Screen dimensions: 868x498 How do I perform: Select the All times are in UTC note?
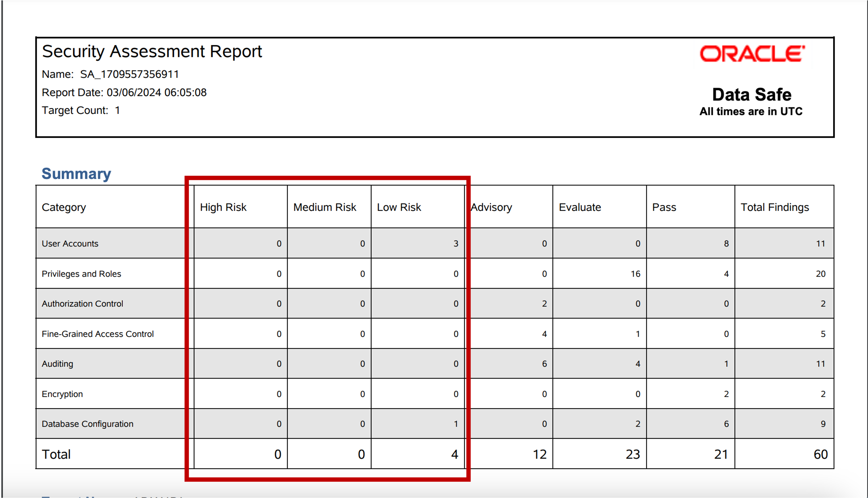[751, 111]
